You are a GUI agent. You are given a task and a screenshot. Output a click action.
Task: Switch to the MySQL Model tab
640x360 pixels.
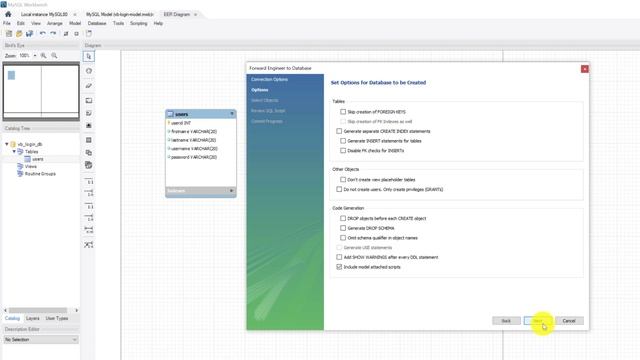tap(120, 14)
